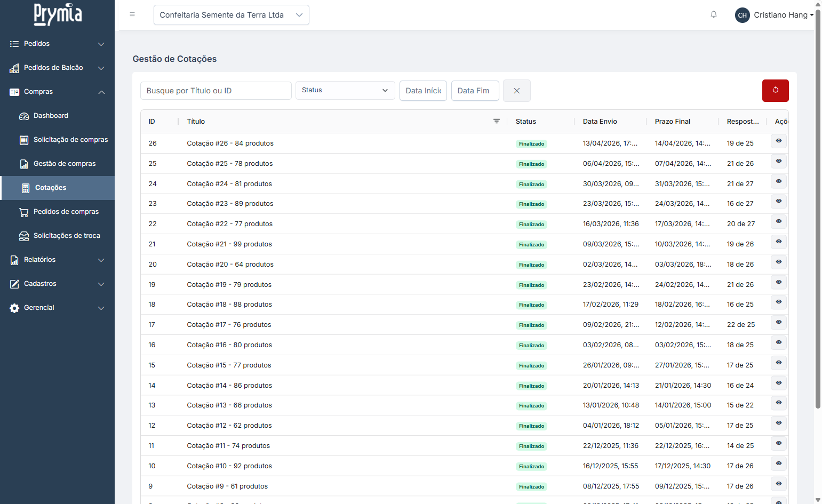Click the red refresh button

tap(775, 90)
